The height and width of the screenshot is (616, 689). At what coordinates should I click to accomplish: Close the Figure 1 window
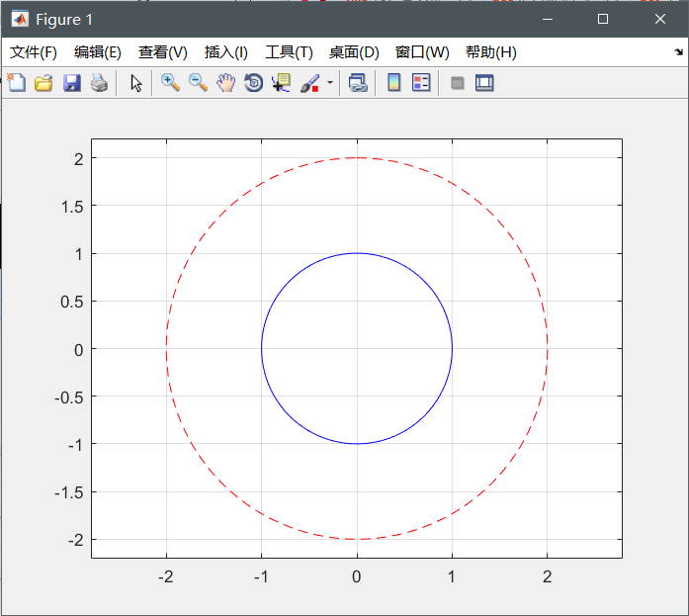(x=660, y=20)
